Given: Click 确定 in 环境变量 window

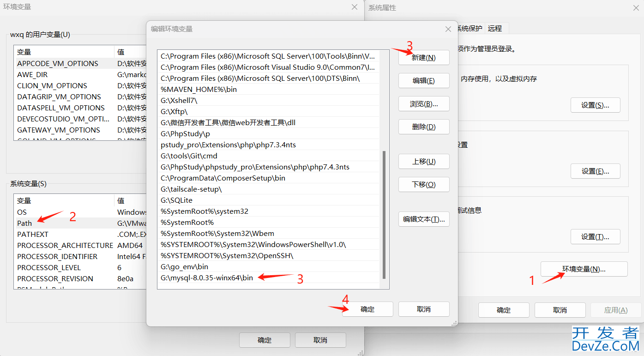Looking at the screenshot, I should (x=265, y=340).
